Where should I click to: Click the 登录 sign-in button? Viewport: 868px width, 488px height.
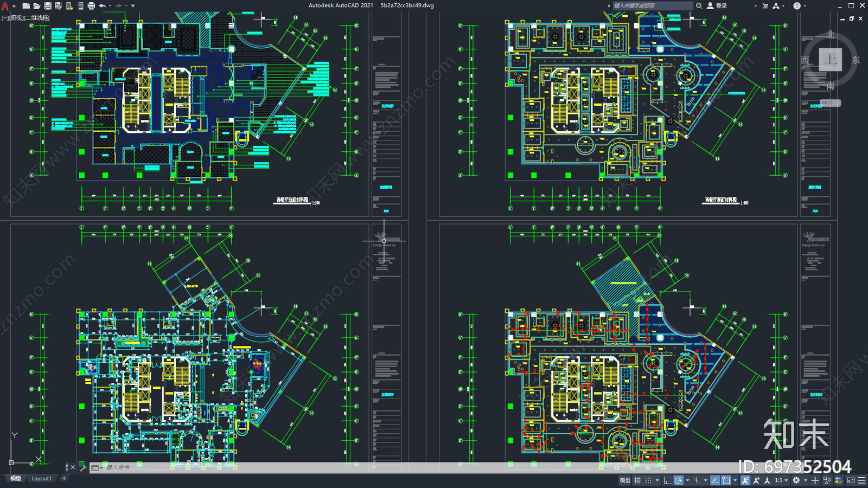coord(717,5)
